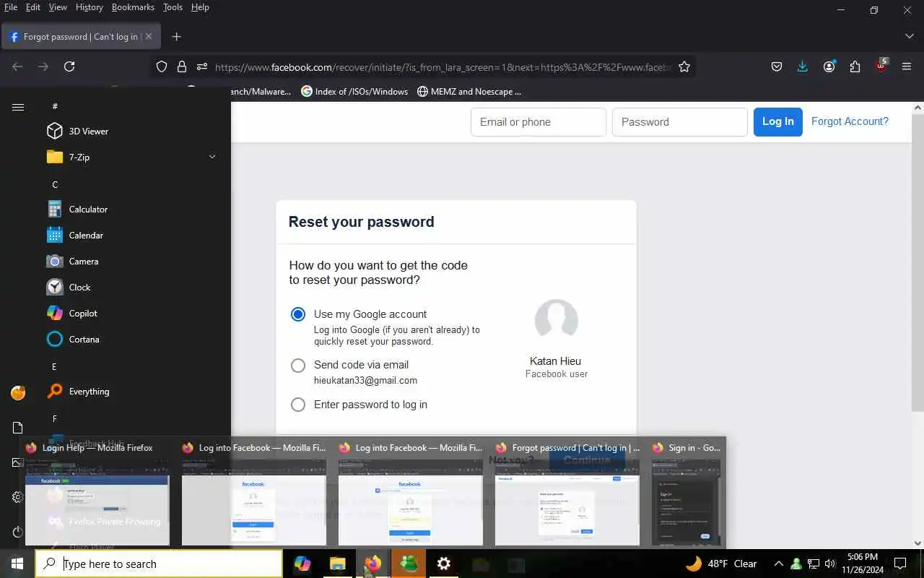Open the View menu
The image size is (924, 578).
[58, 7]
